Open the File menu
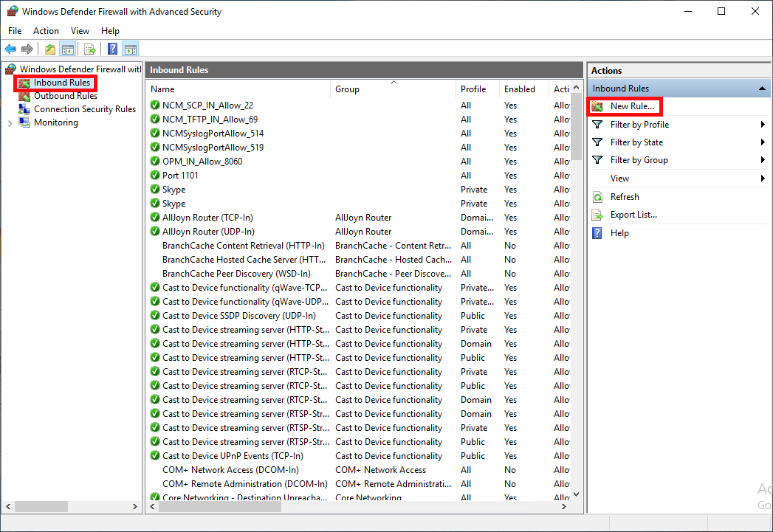Screen dimensions: 773x532 [x=15, y=30]
